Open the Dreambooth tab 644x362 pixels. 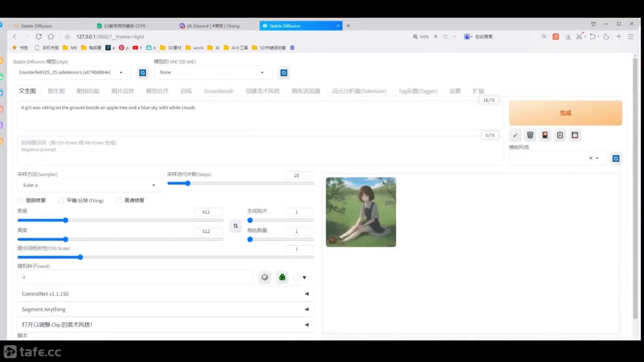point(219,91)
